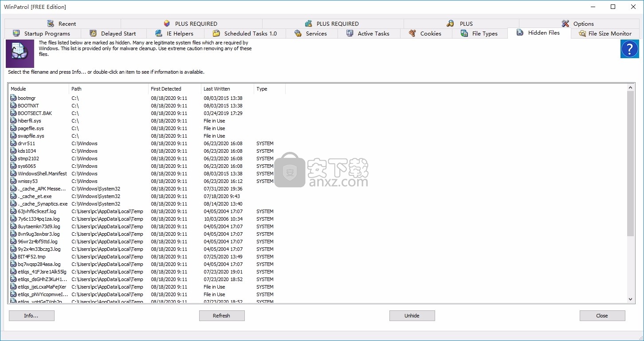Click the Scheduled Tasks folder icon
Screen dimensions: 644x341
(216, 33)
